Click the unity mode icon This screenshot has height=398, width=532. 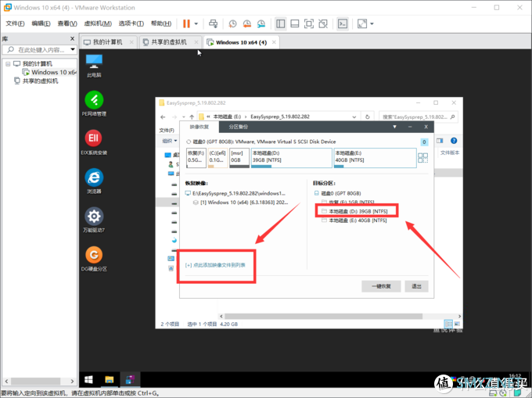[323, 23]
